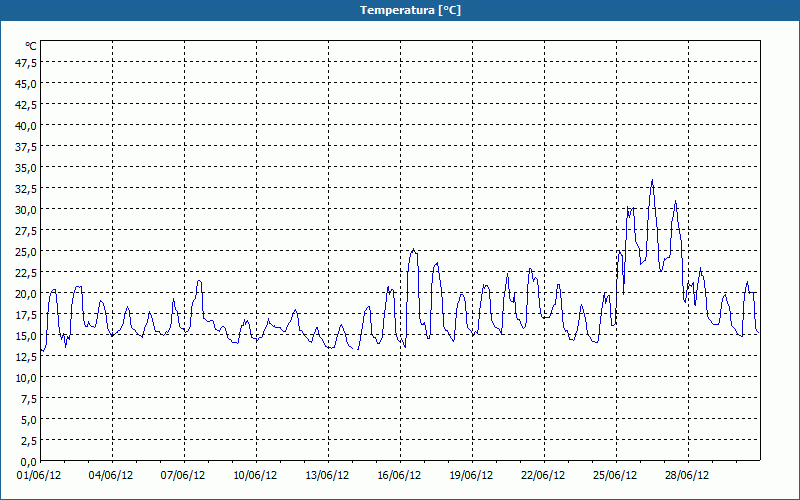Click the 12,5 y-axis label
Image resolution: width=800 pixels, height=500 pixels.
(x=26, y=357)
